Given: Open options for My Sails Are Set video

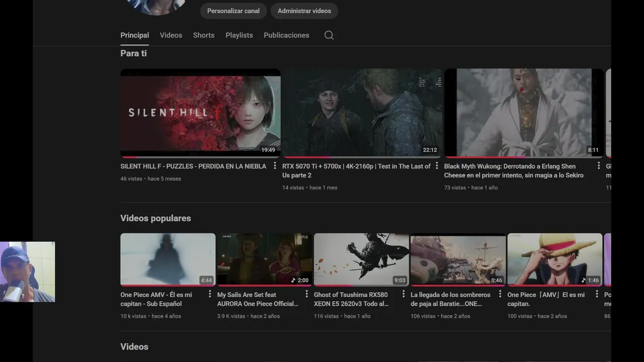Looking at the screenshot, I should (x=306, y=294).
